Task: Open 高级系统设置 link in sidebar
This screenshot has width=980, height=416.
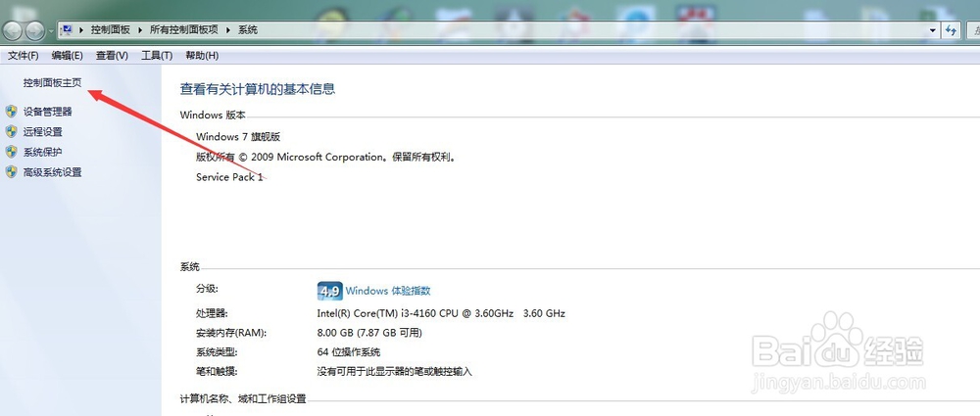Action: pyautogui.click(x=53, y=172)
